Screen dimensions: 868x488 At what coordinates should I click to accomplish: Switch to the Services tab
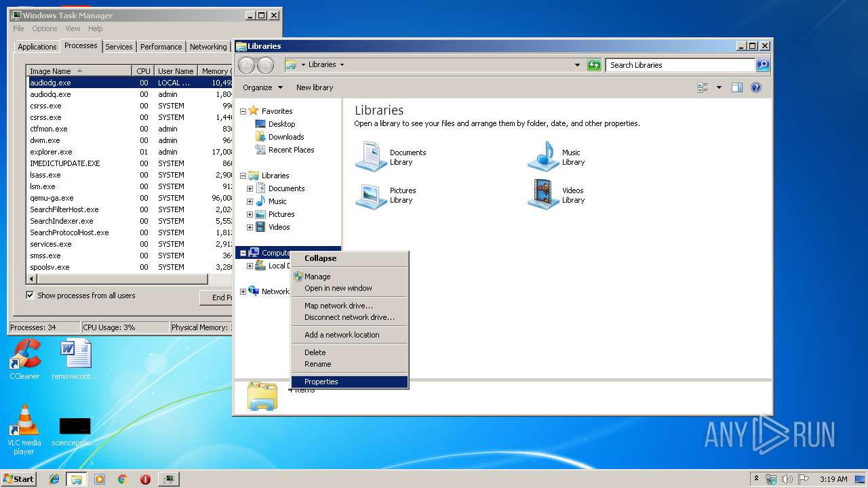tap(119, 47)
